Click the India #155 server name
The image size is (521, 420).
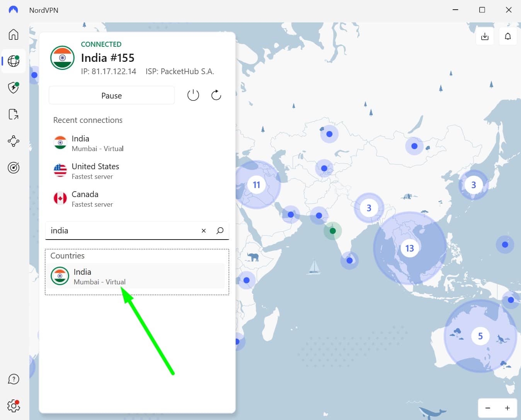108,58
